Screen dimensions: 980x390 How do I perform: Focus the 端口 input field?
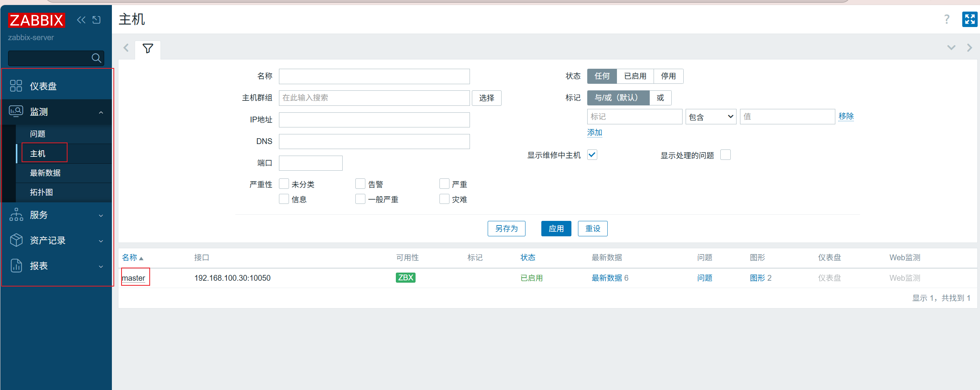(x=311, y=163)
